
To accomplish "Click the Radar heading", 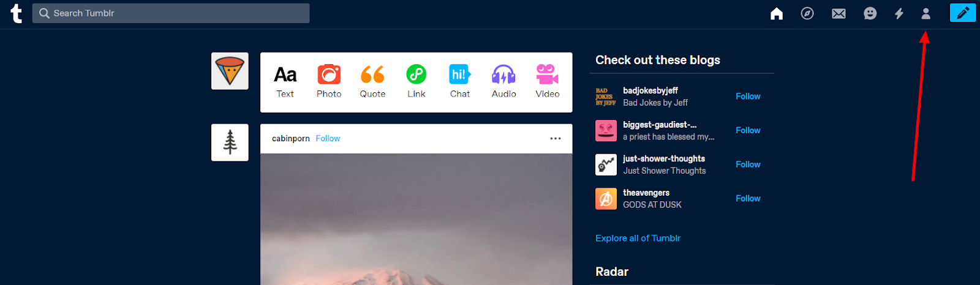I will 612,272.
